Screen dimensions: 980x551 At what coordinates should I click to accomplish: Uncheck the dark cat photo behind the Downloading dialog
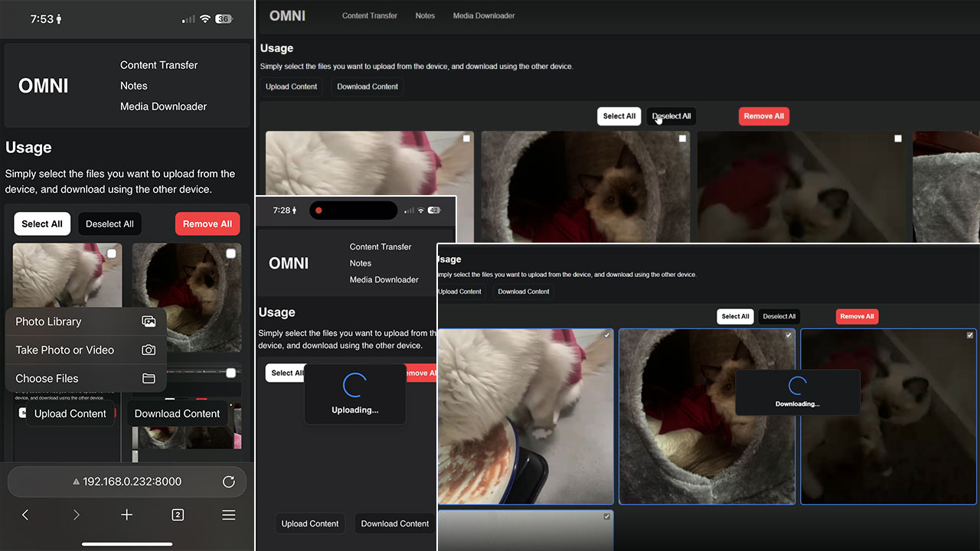970,335
